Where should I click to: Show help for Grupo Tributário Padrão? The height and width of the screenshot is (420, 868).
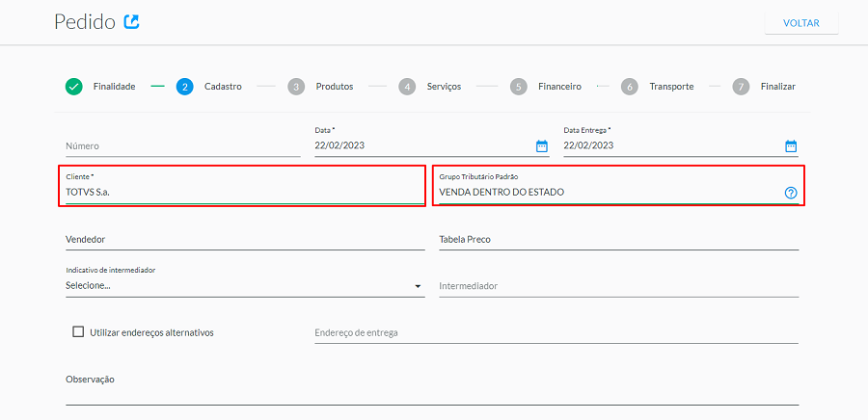(x=791, y=193)
